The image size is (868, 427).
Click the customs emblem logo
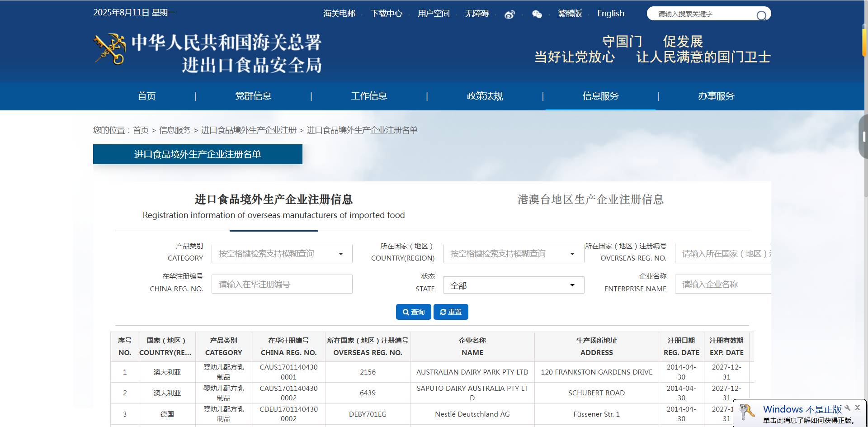(110, 49)
